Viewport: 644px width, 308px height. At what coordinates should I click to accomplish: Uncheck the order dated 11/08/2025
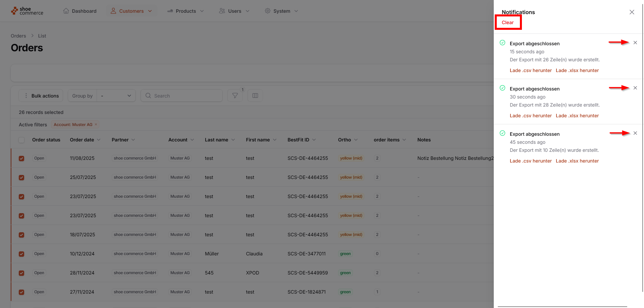[x=21, y=159]
